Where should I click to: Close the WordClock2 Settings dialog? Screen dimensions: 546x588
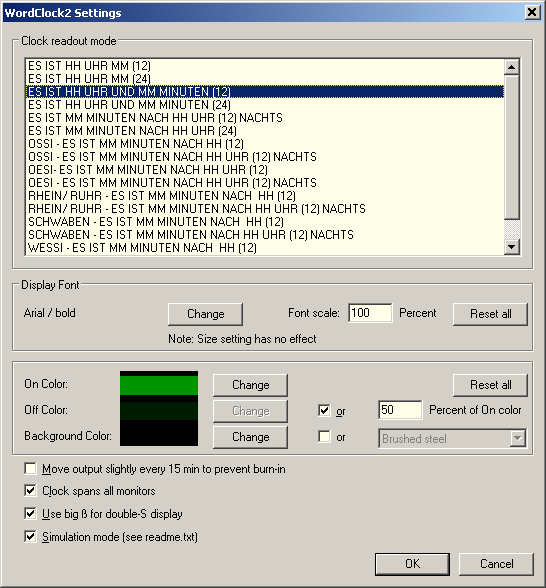coord(532,12)
